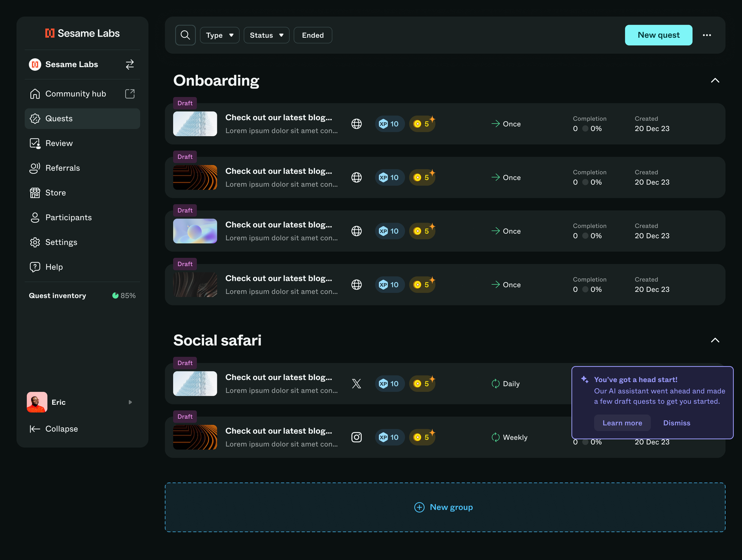
Task: Click the globe icon on first Onboarding quest
Action: [x=357, y=124]
